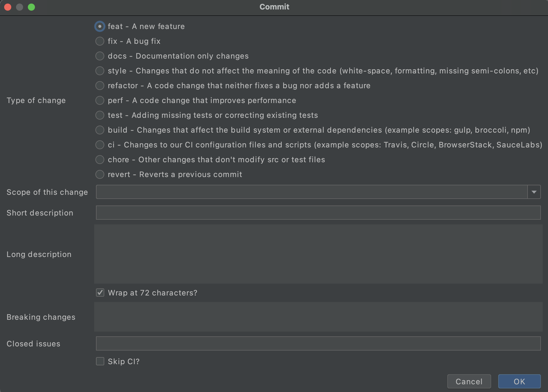This screenshot has height=392, width=548.
Task: Choose the "test" commit type
Action: click(x=100, y=115)
